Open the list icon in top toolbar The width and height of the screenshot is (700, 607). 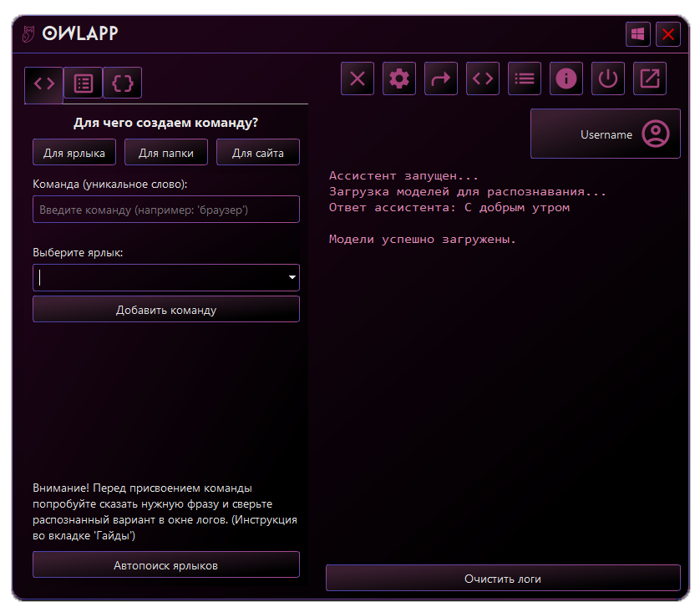[525, 78]
